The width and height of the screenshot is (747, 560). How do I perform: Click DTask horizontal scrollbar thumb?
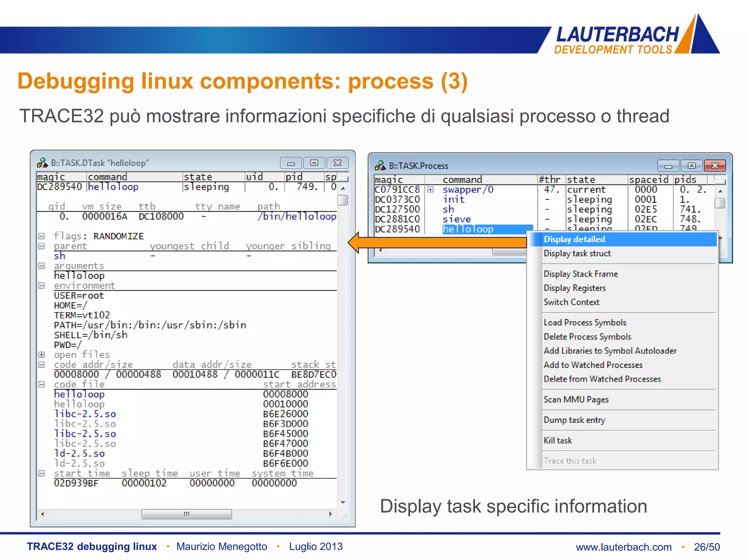click(186, 514)
